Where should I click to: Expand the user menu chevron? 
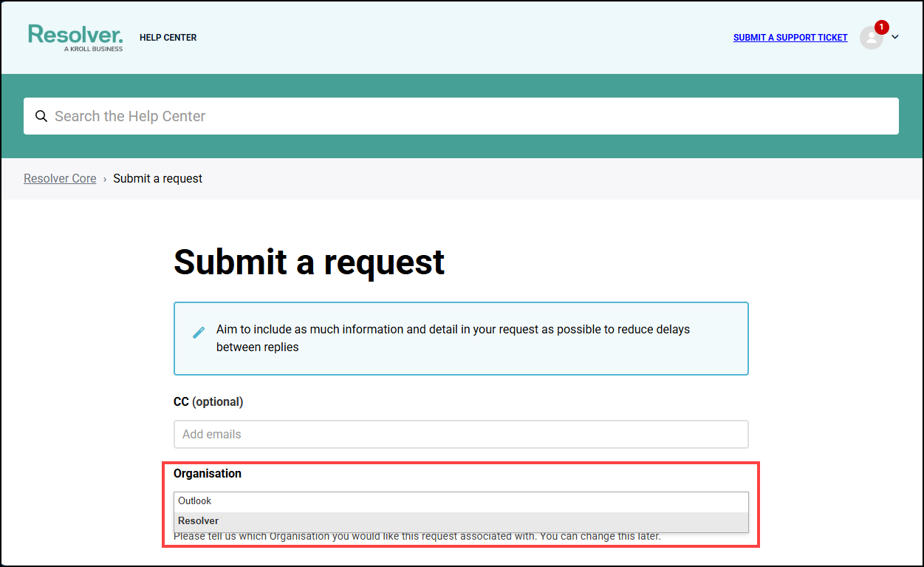(x=895, y=37)
